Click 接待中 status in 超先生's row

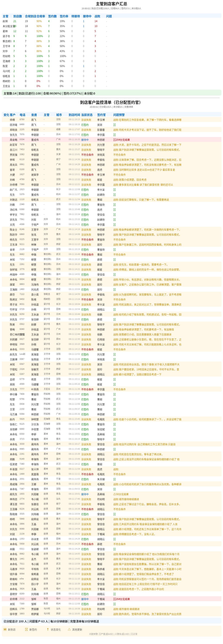tap(85, 494)
